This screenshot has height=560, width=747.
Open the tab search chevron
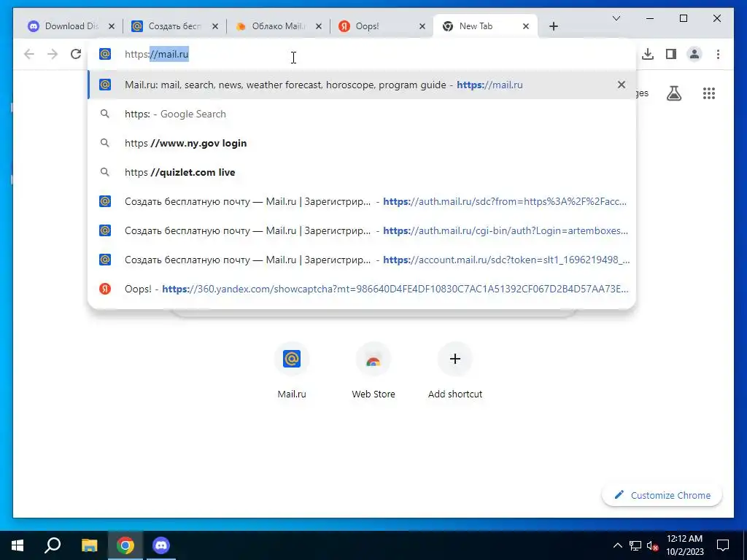[x=616, y=18]
